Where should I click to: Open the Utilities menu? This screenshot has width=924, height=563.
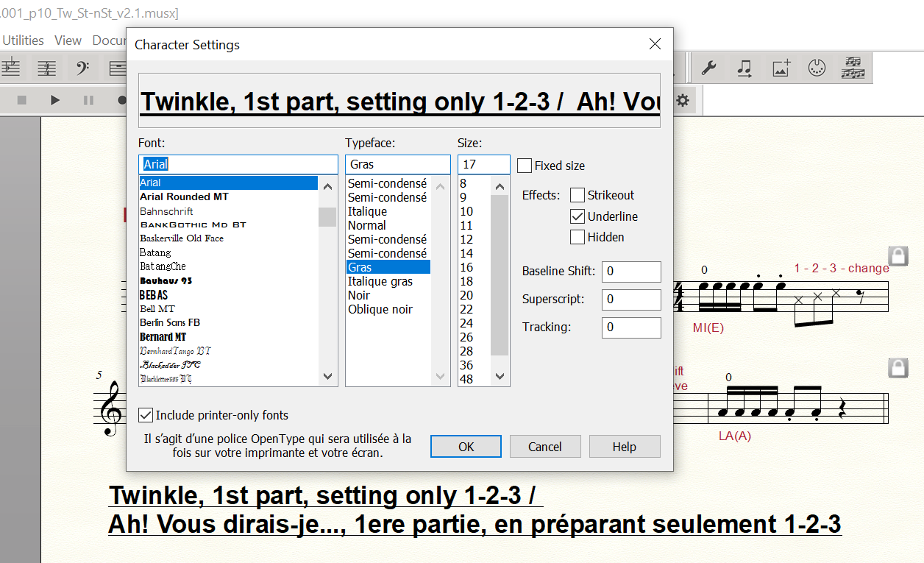pyautogui.click(x=23, y=40)
